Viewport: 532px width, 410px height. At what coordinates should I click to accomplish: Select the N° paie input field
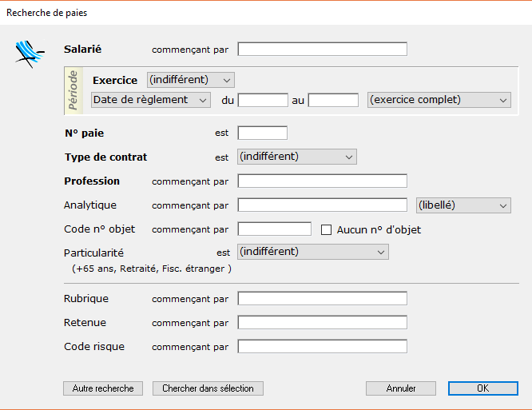[x=263, y=133]
